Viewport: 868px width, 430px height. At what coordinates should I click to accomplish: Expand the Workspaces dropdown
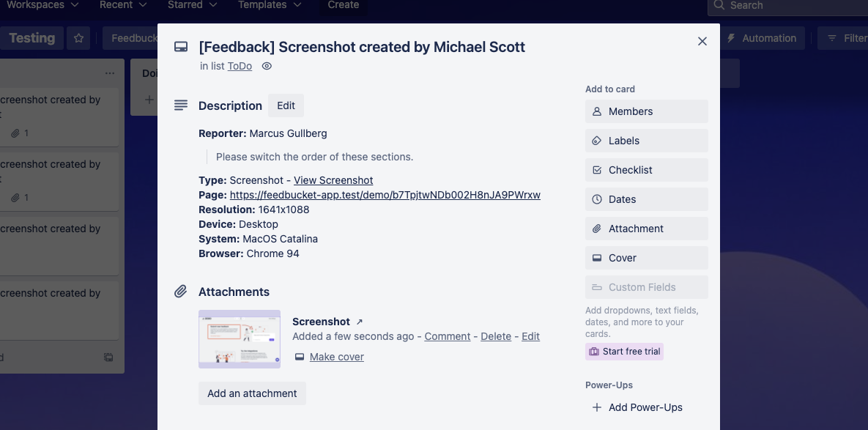pyautogui.click(x=42, y=5)
